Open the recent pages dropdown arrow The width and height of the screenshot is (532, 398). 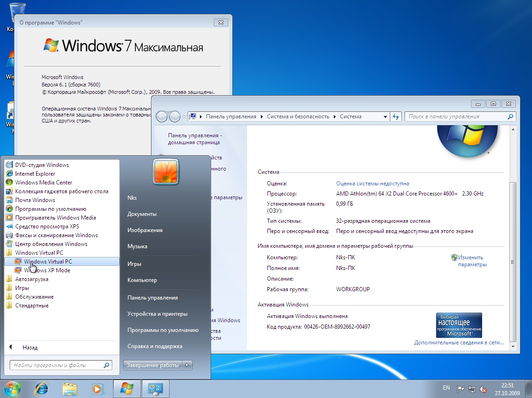click(184, 117)
